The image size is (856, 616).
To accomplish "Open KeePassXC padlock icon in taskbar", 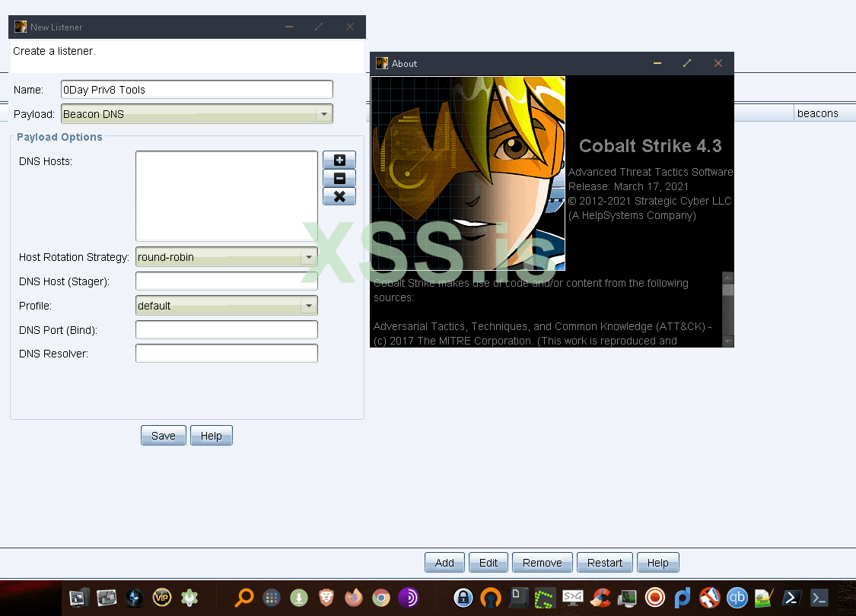I will tap(463, 598).
